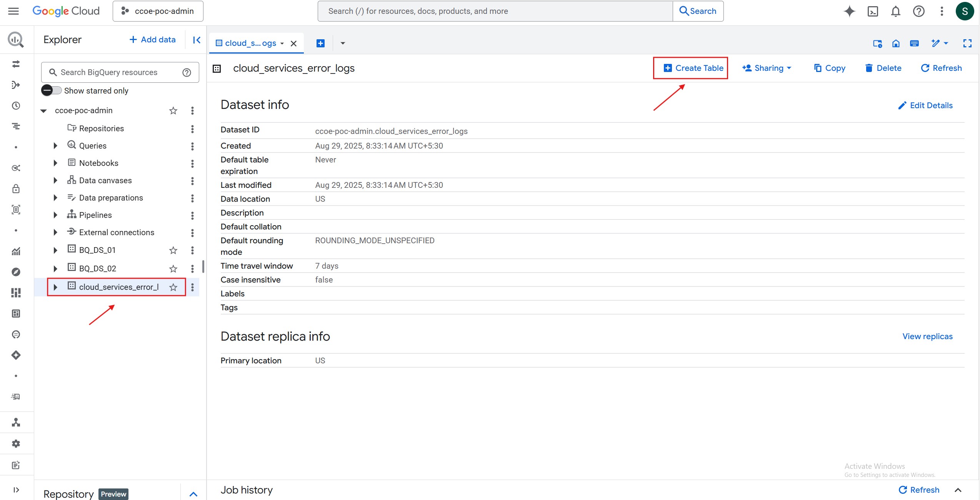Open the Google Cloud hamburger navigation menu
Screen dimensions: 980x500
13,11
